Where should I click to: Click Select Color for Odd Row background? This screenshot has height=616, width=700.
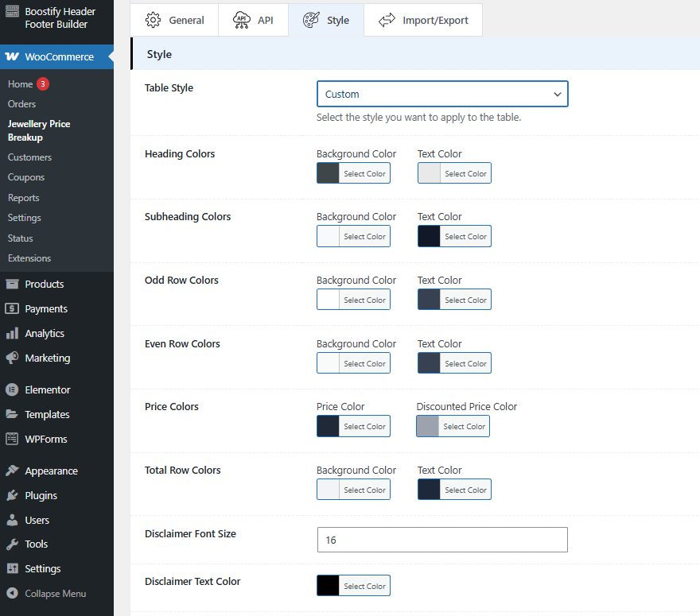[364, 300]
